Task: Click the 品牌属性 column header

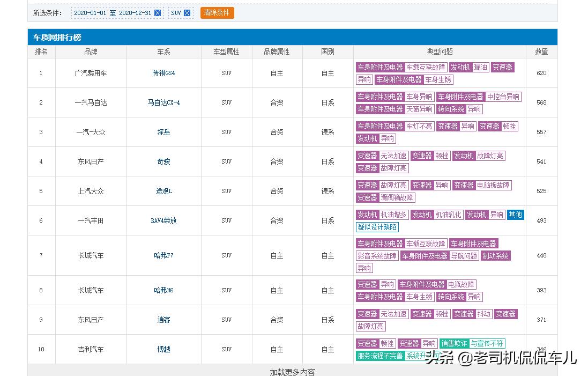Action: (x=277, y=52)
